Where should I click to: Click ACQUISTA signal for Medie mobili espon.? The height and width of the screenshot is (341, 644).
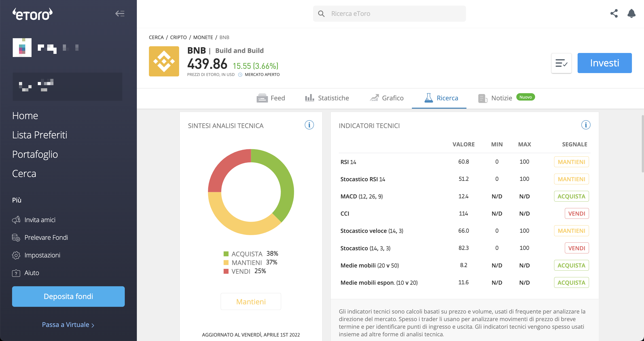[x=571, y=282]
